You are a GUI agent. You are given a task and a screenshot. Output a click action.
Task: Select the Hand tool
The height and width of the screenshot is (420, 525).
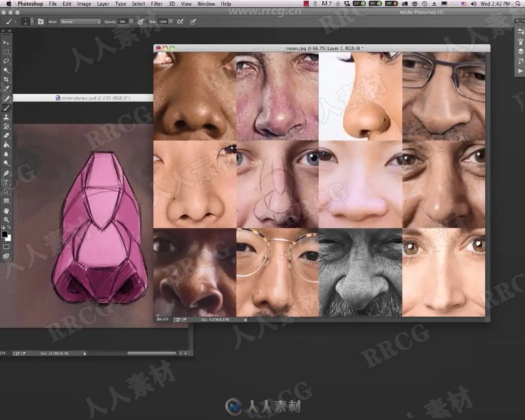(6, 210)
